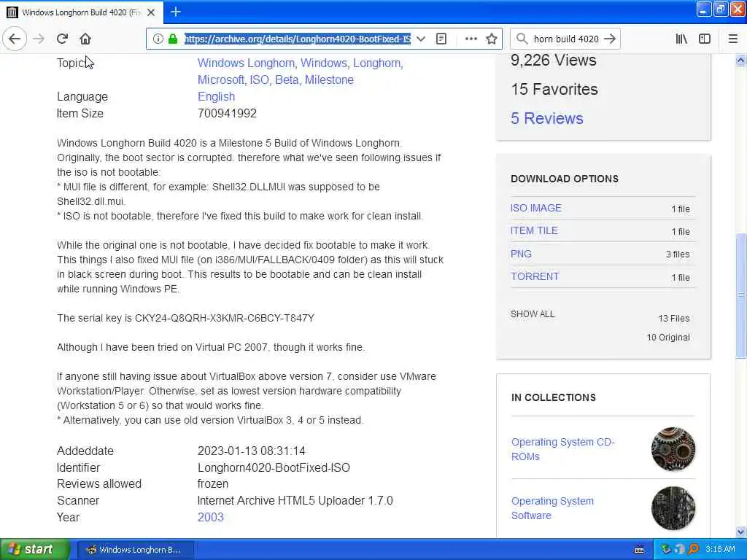Screen dimensions: 747x560
Task: Show site information icon
Action: (158, 39)
